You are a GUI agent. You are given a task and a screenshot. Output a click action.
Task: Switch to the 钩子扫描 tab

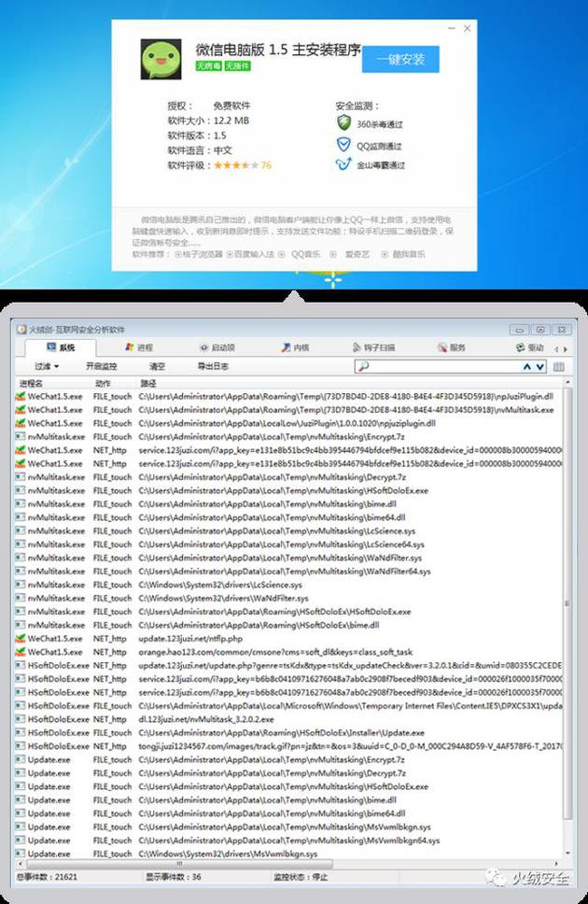[x=373, y=347]
